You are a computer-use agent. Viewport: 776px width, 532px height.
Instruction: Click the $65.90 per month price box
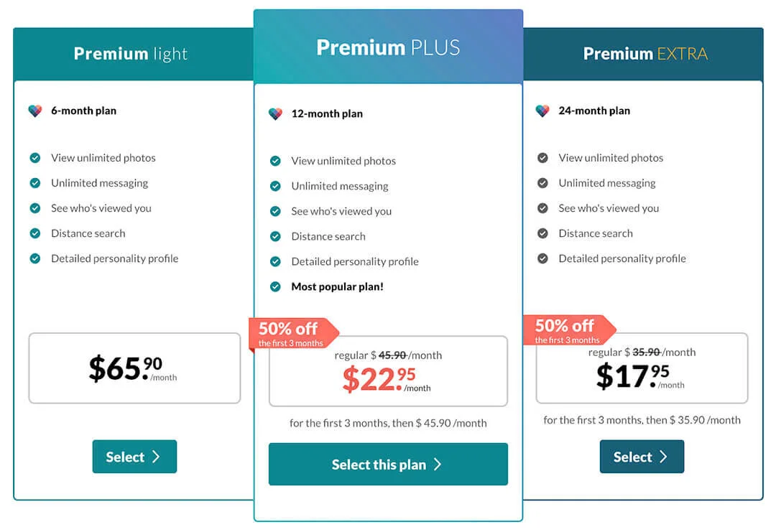(x=134, y=368)
